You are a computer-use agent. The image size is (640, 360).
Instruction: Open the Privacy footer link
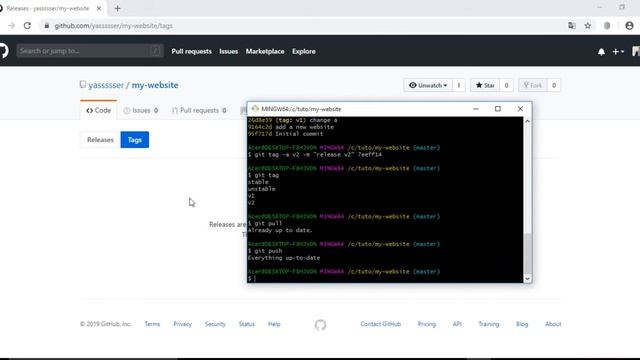(x=182, y=324)
